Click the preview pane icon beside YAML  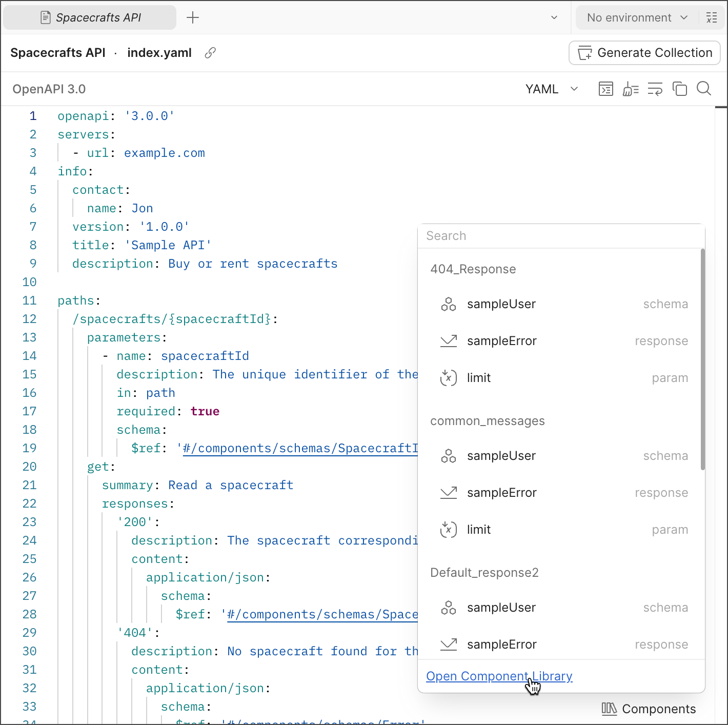click(606, 89)
